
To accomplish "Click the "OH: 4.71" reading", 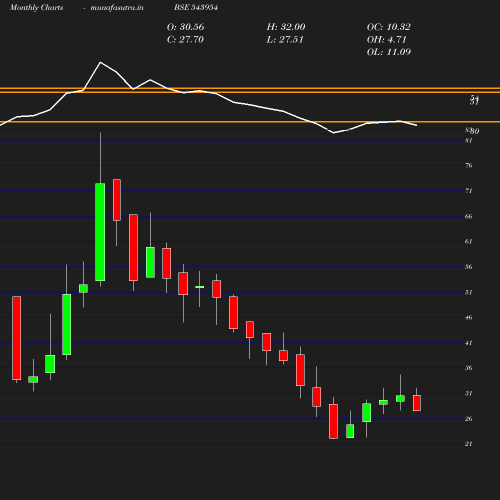I will coord(387,40).
